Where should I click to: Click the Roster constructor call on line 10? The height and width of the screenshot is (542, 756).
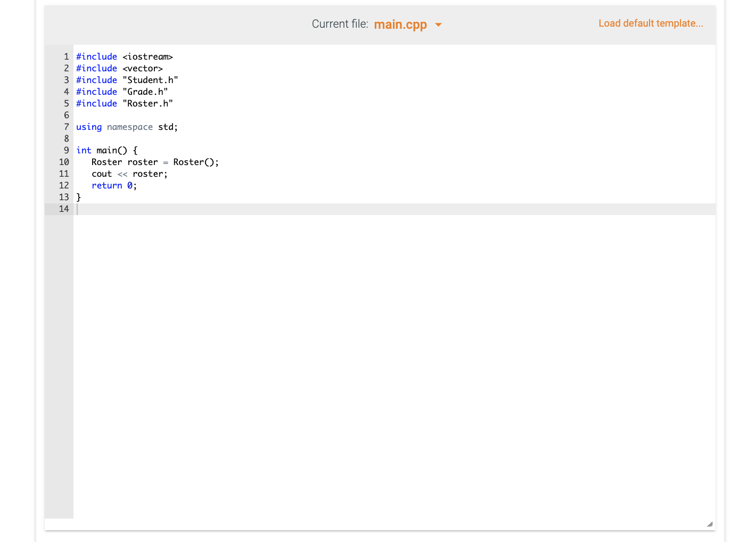(154, 162)
